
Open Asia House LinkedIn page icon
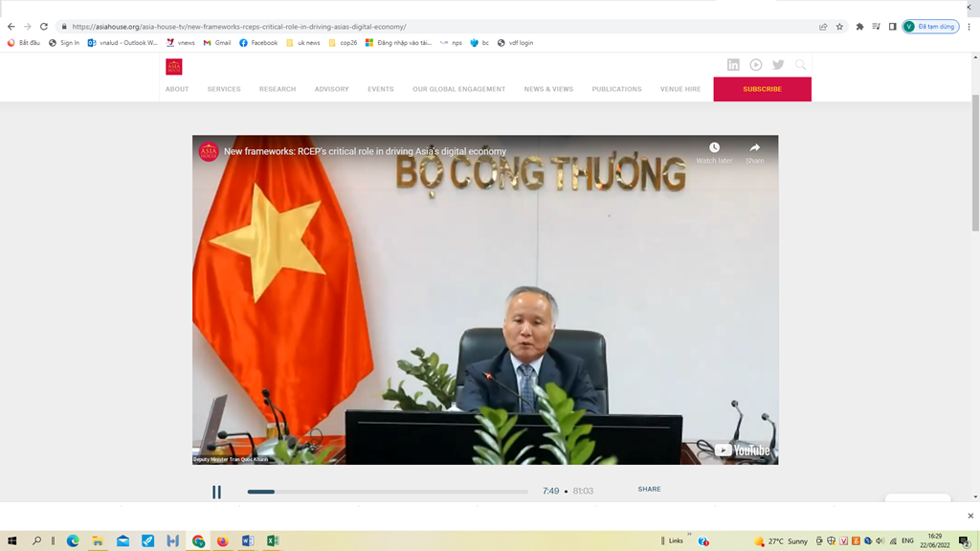point(733,65)
